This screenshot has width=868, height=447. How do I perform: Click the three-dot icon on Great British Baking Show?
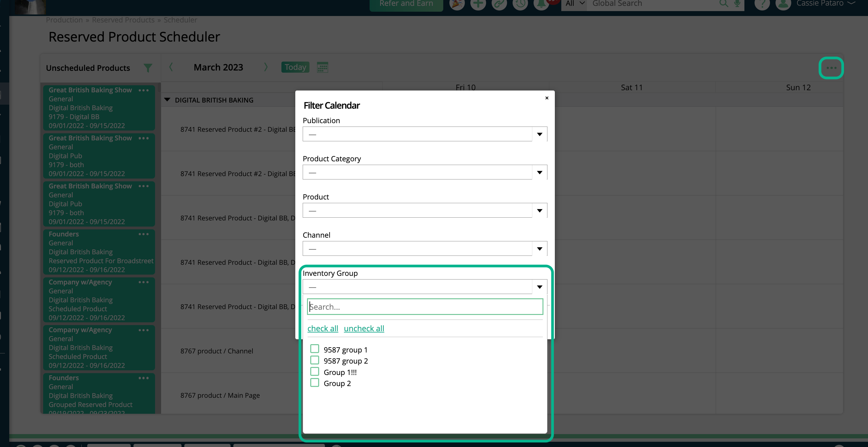click(x=144, y=90)
